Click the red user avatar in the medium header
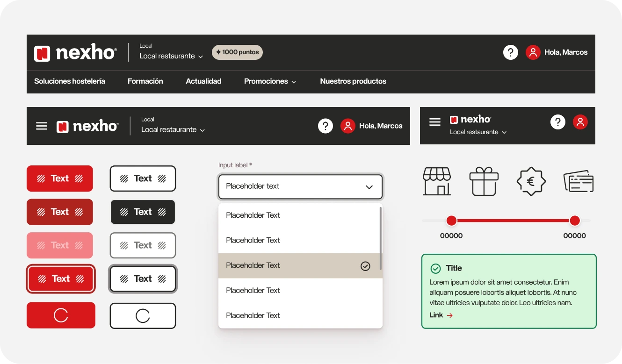This screenshot has height=364, width=622. (348, 126)
